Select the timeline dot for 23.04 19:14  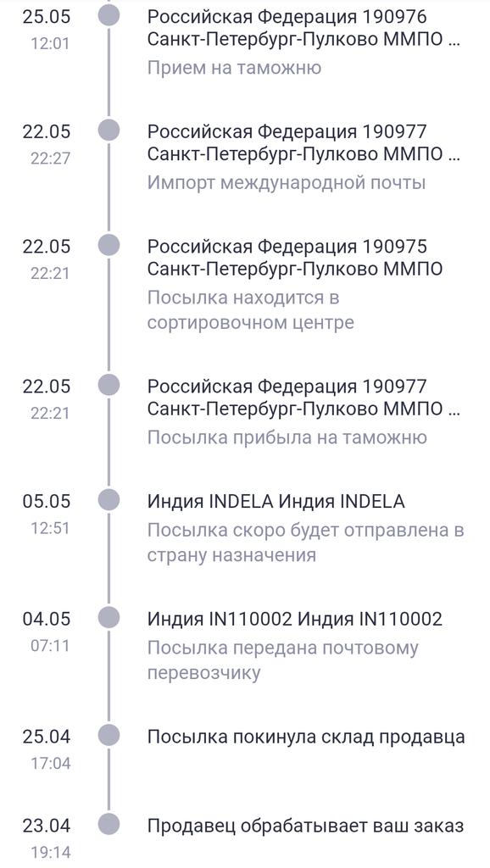(109, 825)
